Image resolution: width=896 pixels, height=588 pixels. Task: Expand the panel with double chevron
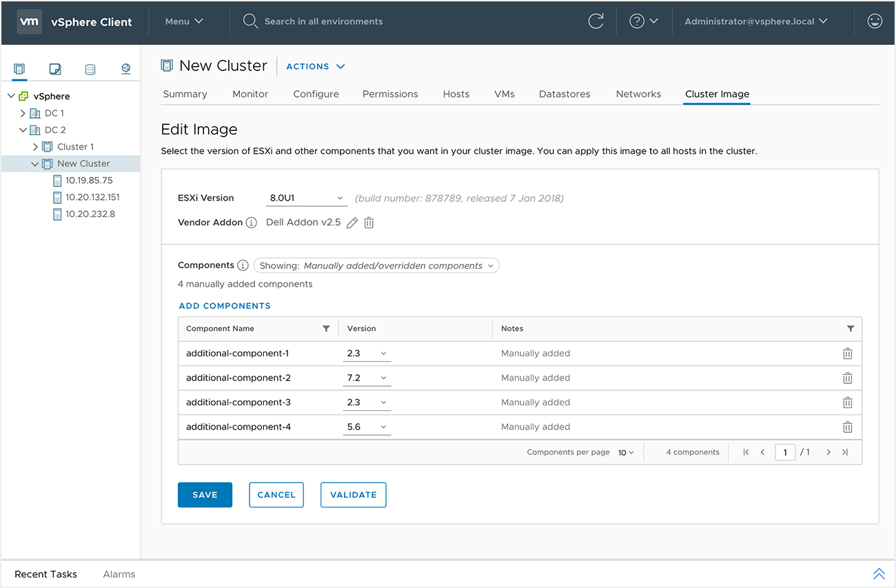pos(879,574)
